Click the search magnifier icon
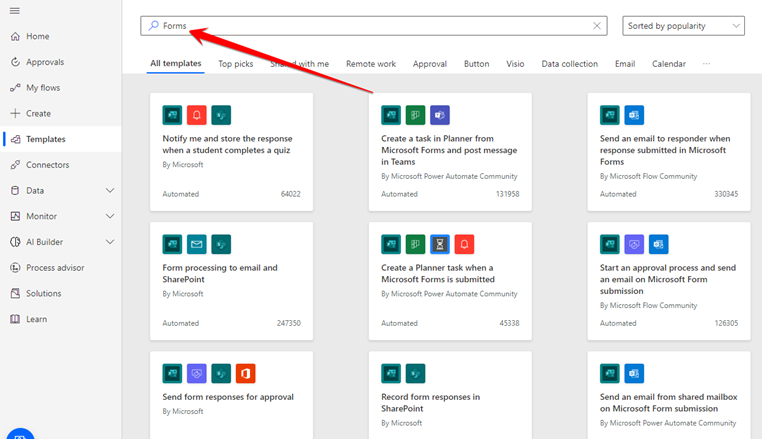Screen dimensions: 762x439 [x=154, y=25]
